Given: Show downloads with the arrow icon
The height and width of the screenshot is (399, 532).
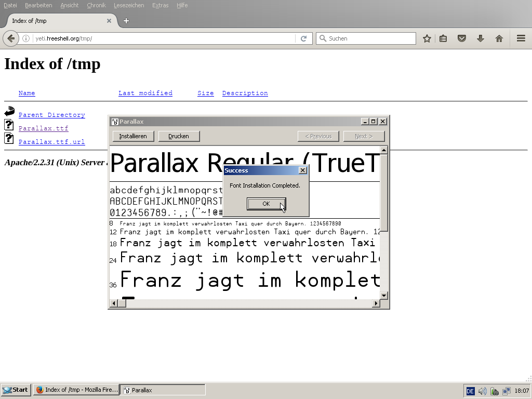Looking at the screenshot, I should pos(480,38).
